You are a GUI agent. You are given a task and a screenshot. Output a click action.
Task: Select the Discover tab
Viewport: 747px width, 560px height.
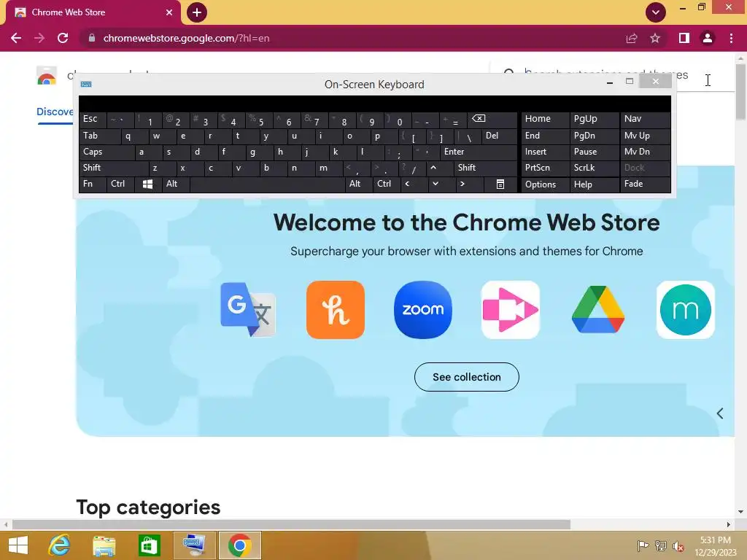pyautogui.click(x=55, y=112)
